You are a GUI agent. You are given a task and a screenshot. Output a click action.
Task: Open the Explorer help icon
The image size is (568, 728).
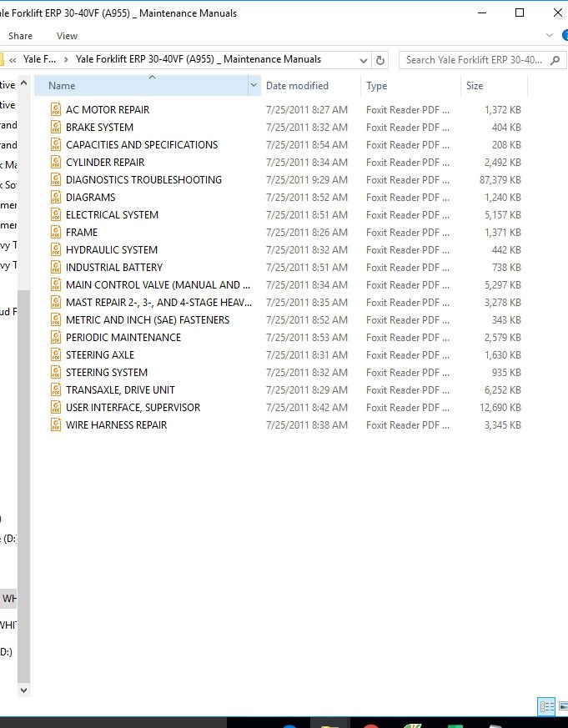[x=565, y=35]
